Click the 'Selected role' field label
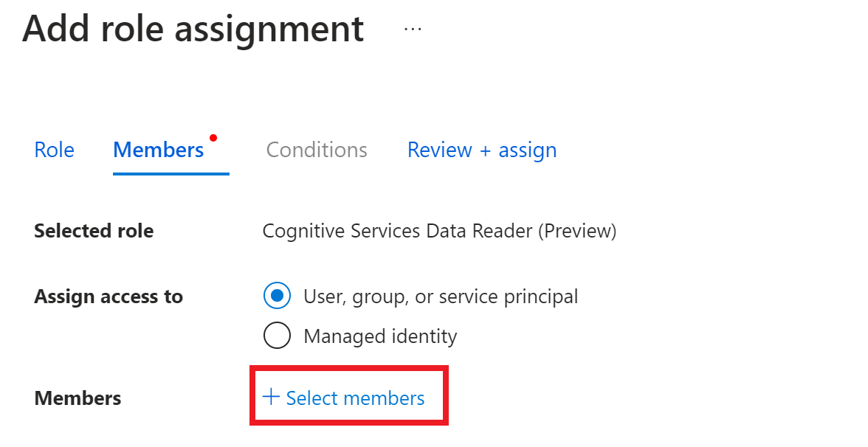This screenshot has height=447, width=868. point(94,231)
